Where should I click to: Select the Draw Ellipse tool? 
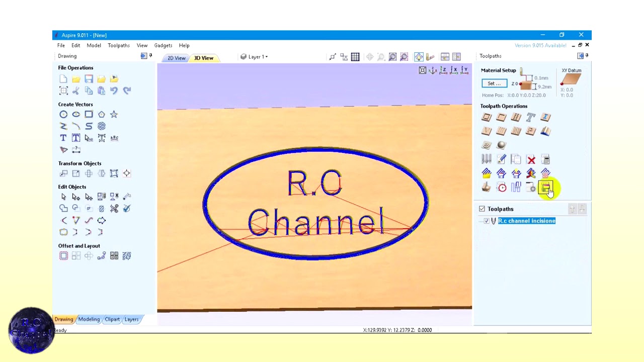(x=76, y=115)
